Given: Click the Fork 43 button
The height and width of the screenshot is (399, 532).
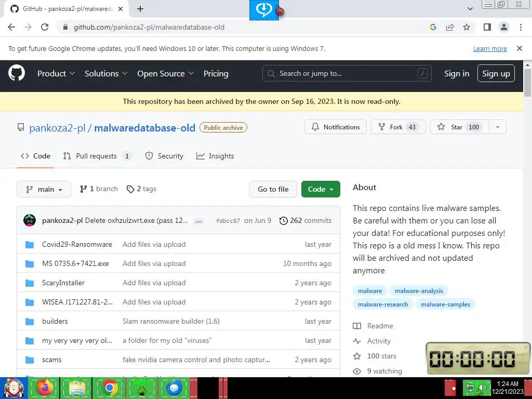Looking at the screenshot, I should coord(398,127).
